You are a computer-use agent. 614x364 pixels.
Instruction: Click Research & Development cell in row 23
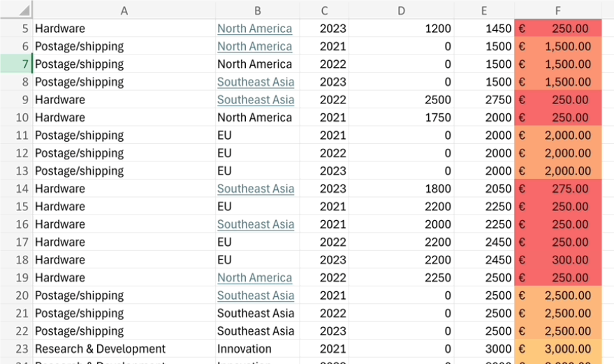click(124, 349)
